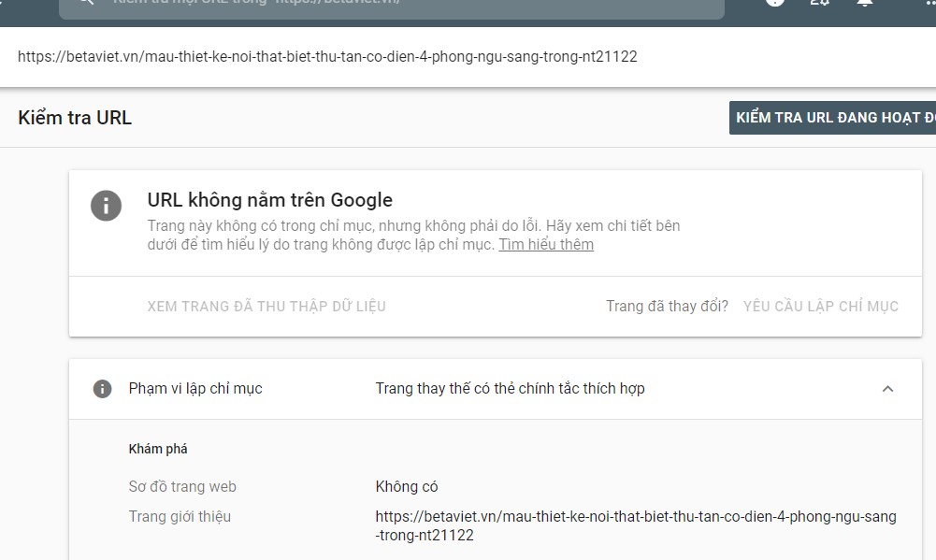Open the Tìm hiểu thêm link
This screenshot has width=936, height=560.
546,245
